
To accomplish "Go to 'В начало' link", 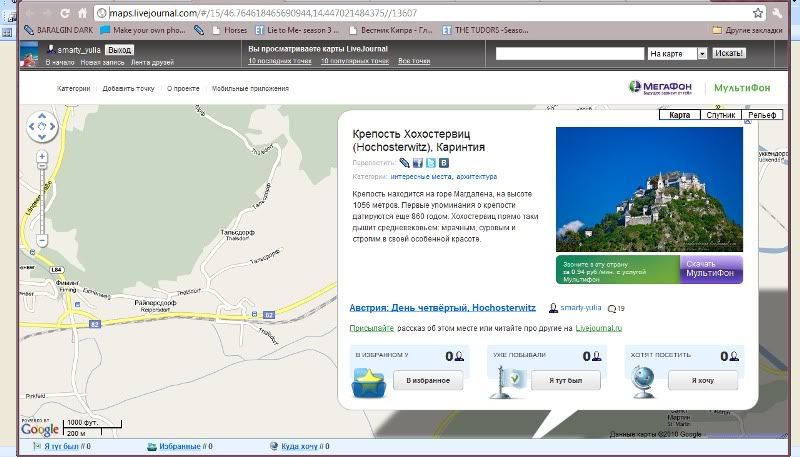I will point(60,62).
